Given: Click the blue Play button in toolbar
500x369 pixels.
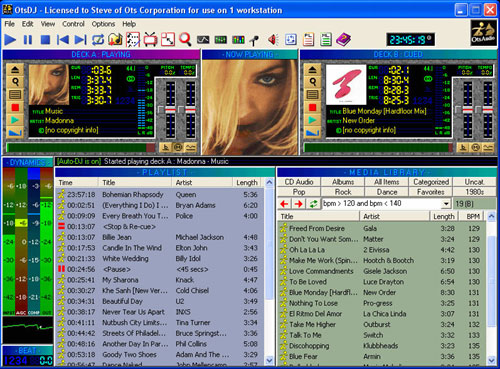Looking at the screenshot, I should click(10, 40).
